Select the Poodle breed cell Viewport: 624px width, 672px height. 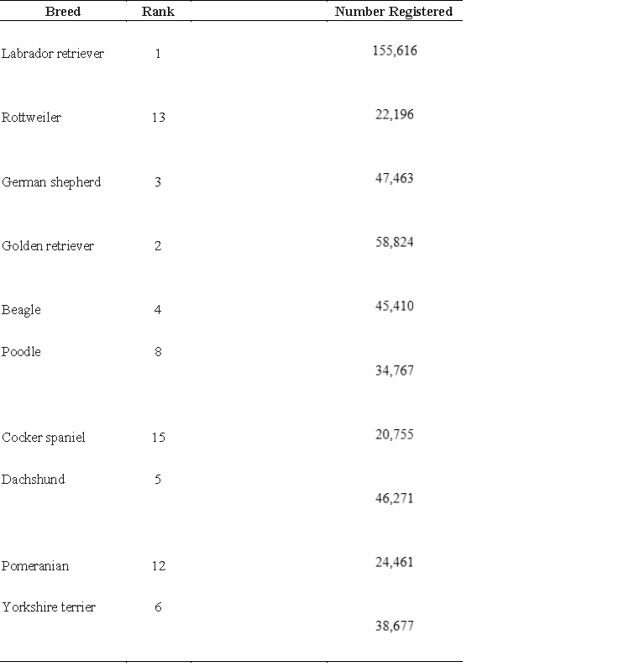coord(21,352)
